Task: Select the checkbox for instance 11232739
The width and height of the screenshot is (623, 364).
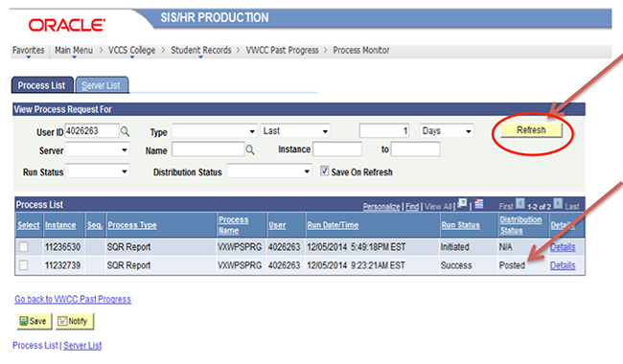Action: tap(23, 264)
